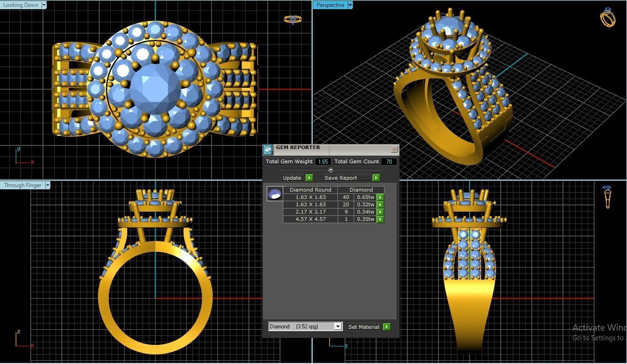Click the round diamond gem thumbnail
Viewport: 627px width, 364px height.
point(275,194)
